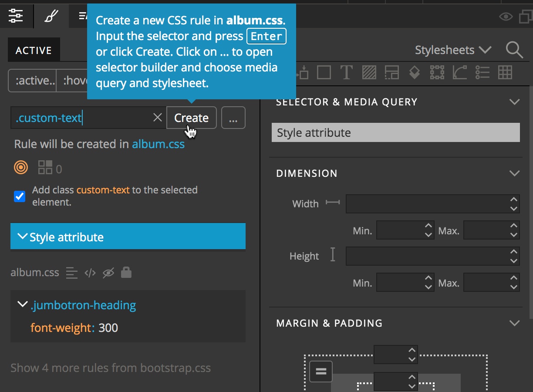
Task: Toggle album.css stylesheet visibility eye
Action: pos(108,273)
